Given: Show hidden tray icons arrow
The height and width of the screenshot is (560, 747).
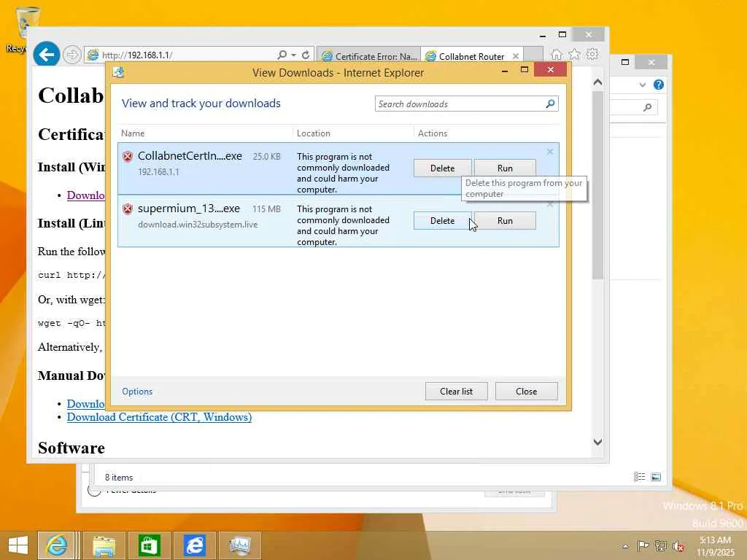Looking at the screenshot, I should 625,546.
